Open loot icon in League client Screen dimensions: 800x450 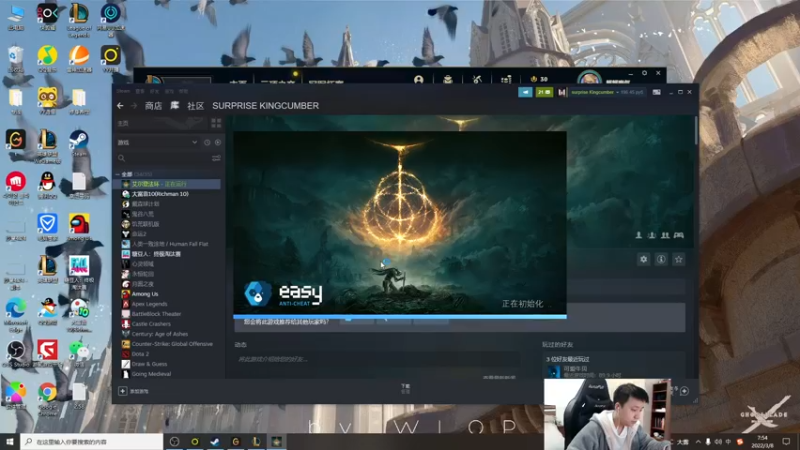coord(448,80)
